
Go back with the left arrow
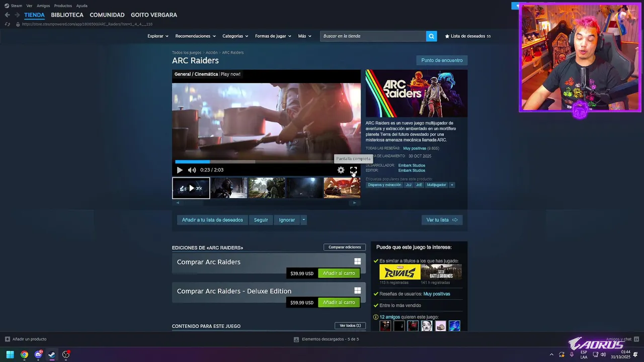click(7, 15)
